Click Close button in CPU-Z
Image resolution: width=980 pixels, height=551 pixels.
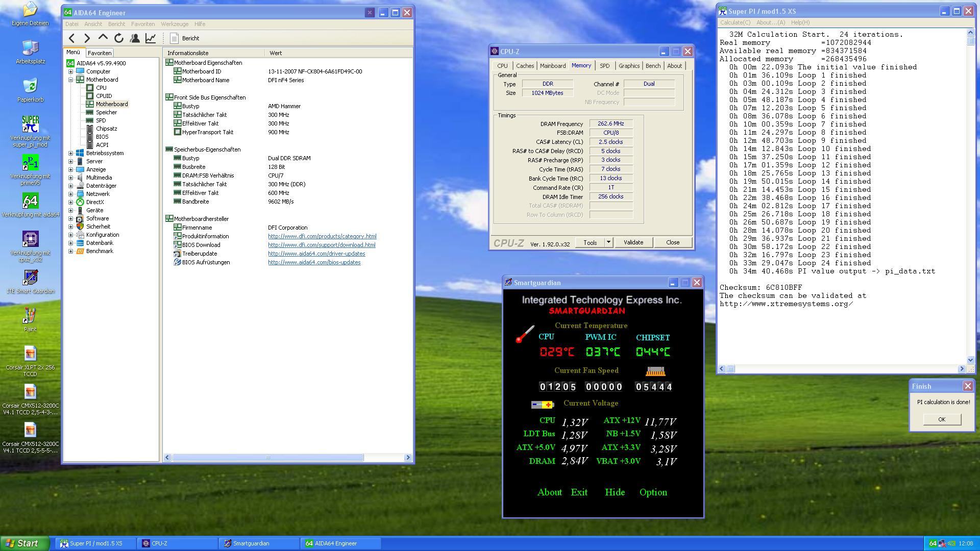pos(673,242)
